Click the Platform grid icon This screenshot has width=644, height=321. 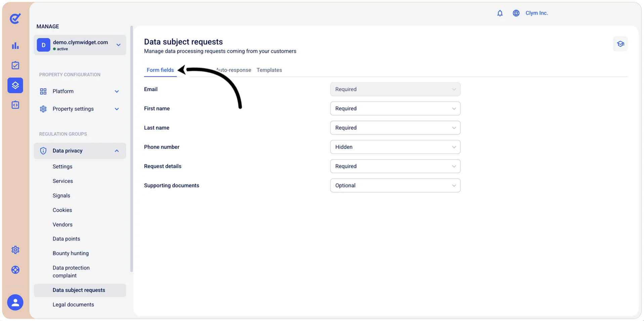point(43,91)
